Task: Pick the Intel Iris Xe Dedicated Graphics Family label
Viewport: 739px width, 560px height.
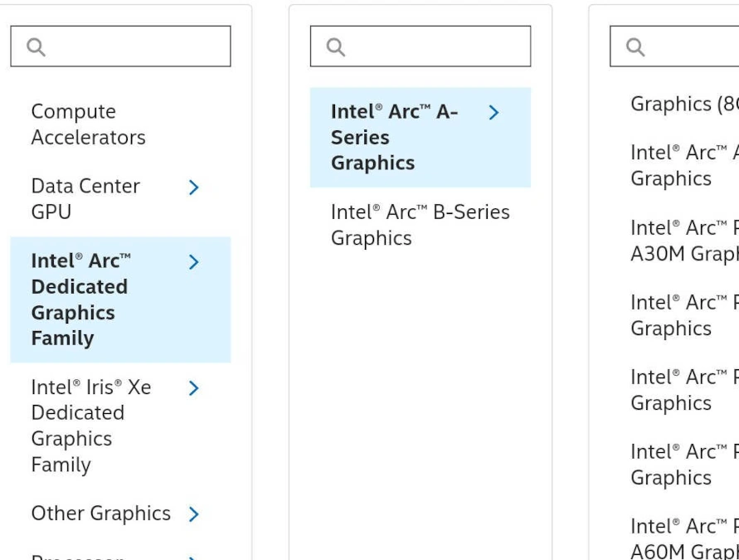Action: pyautogui.click(x=90, y=426)
